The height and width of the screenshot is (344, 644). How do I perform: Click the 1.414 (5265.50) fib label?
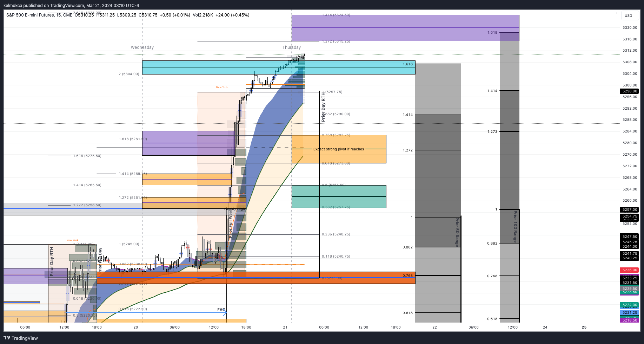(x=87, y=185)
